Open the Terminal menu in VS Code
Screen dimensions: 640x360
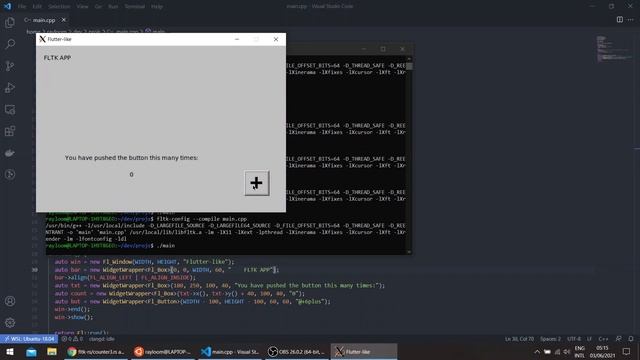134,7
